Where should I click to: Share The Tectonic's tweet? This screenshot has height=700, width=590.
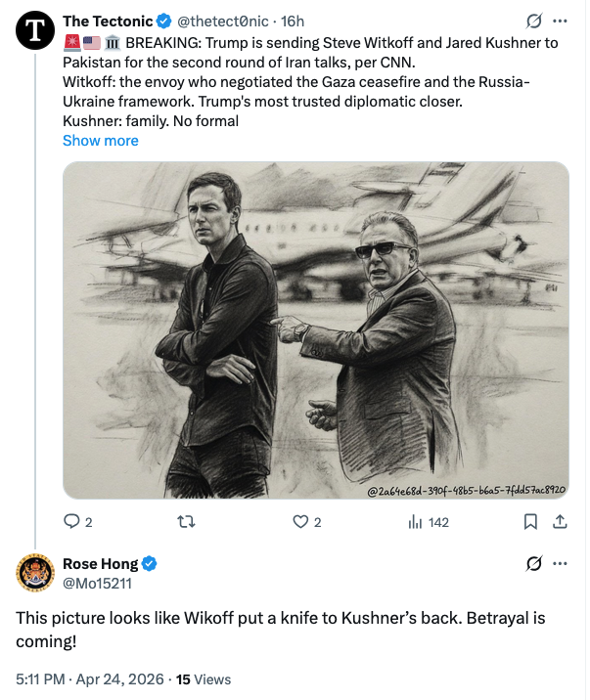pyautogui.click(x=560, y=522)
